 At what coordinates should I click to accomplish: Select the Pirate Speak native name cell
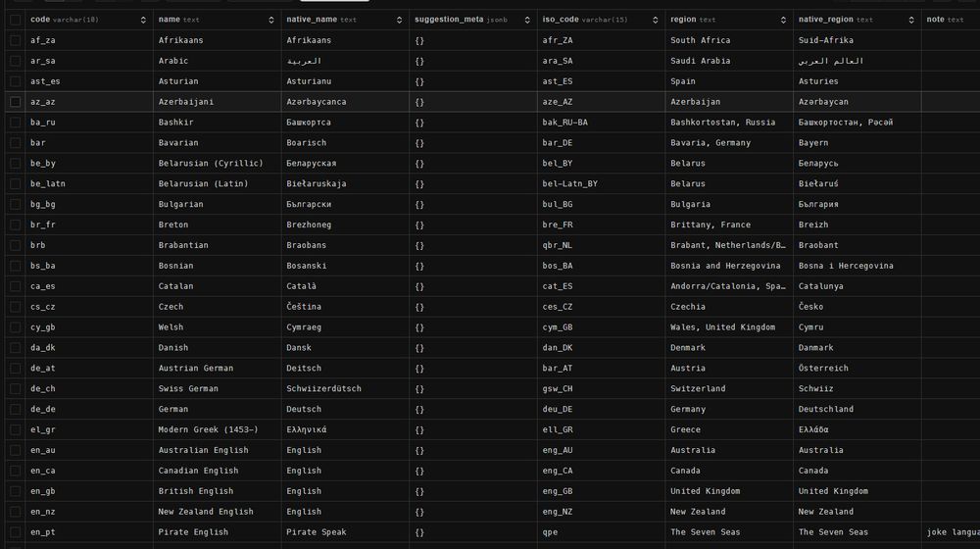(345, 532)
